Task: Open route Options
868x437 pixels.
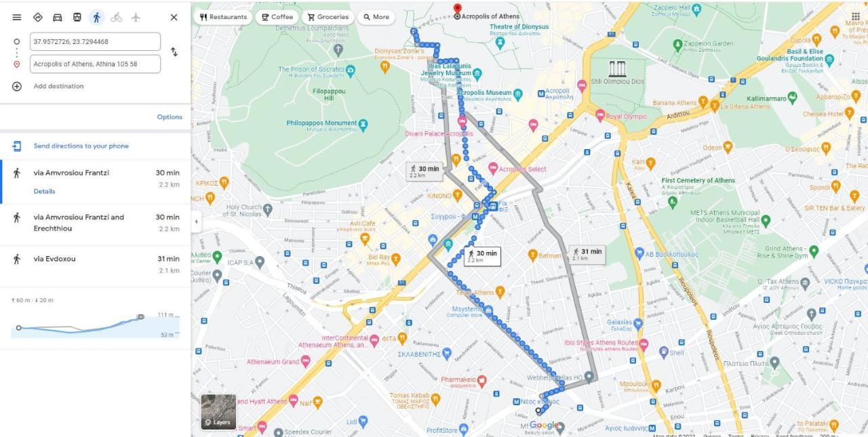Action: point(170,117)
